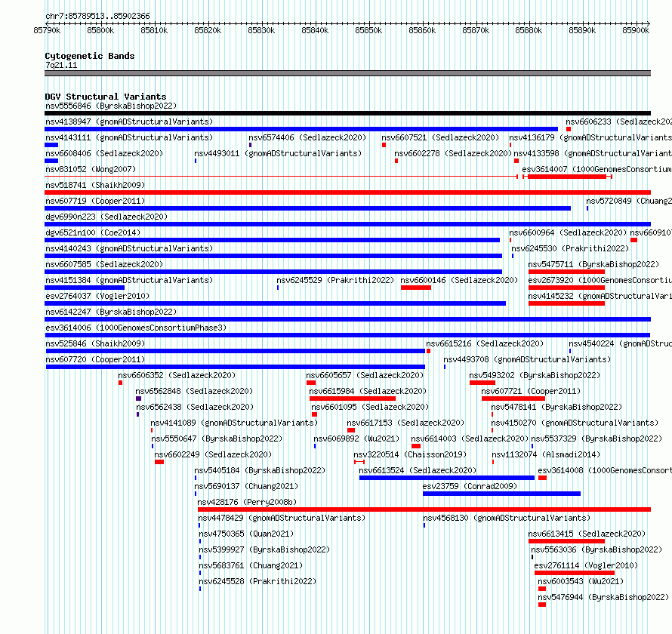Viewport: 672px width, 634px height.
Task: Open nsv6613415 (Sedlazeck2020) label
Action: click(587, 534)
